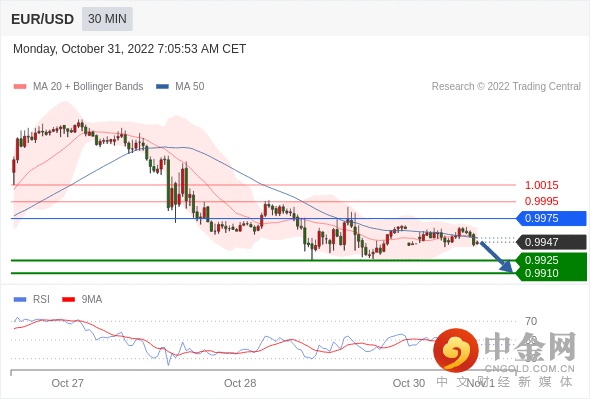Click the black 0.9947 current price tag
This screenshot has width=590, height=400.
click(552, 242)
